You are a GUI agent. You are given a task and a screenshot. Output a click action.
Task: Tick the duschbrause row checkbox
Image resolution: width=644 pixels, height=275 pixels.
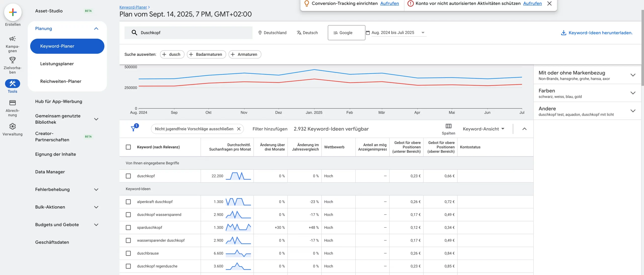pos(129,253)
